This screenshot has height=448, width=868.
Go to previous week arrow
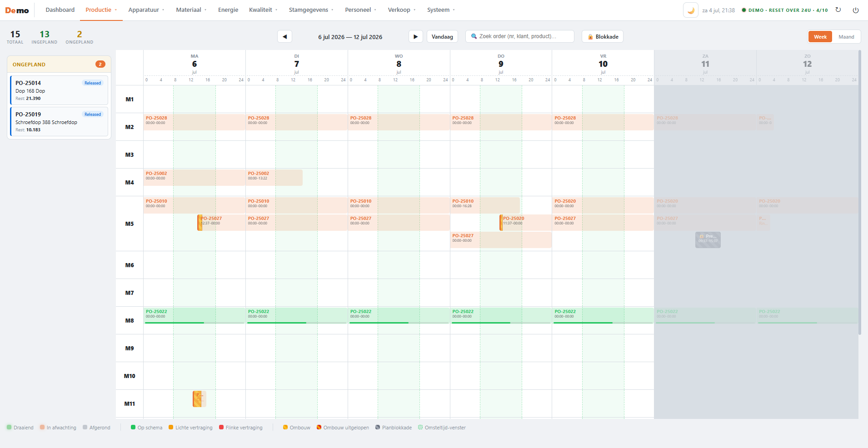pyautogui.click(x=284, y=37)
